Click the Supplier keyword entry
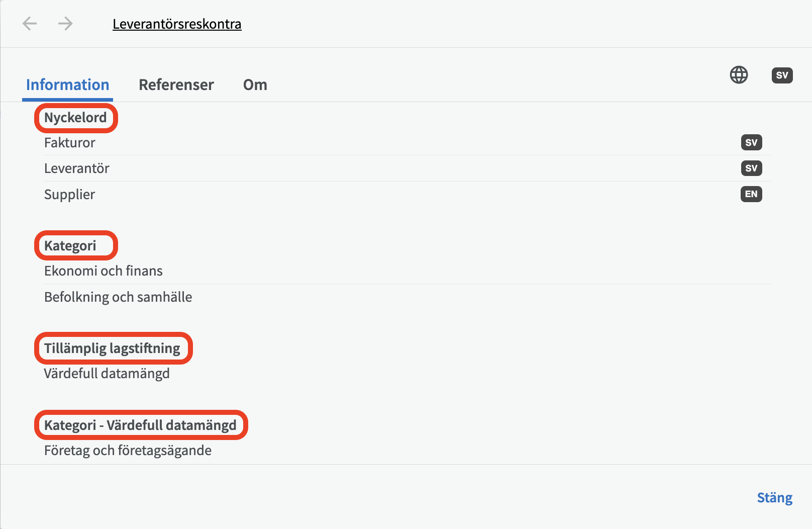Screen dimensions: 812x529 70,195
